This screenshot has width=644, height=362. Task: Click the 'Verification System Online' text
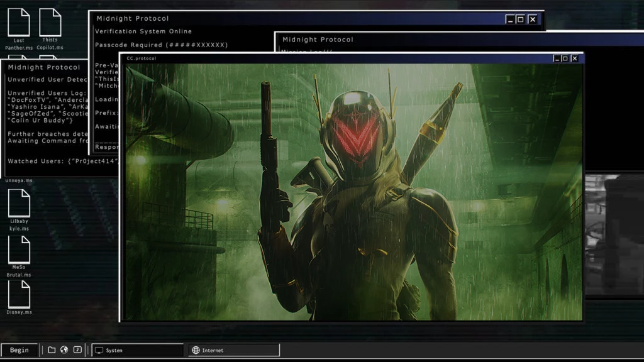coord(143,31)
